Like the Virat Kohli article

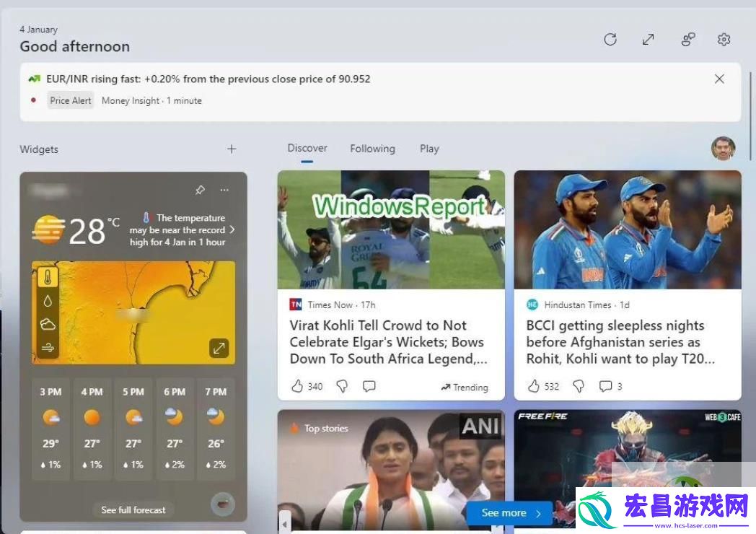[297, 386]
